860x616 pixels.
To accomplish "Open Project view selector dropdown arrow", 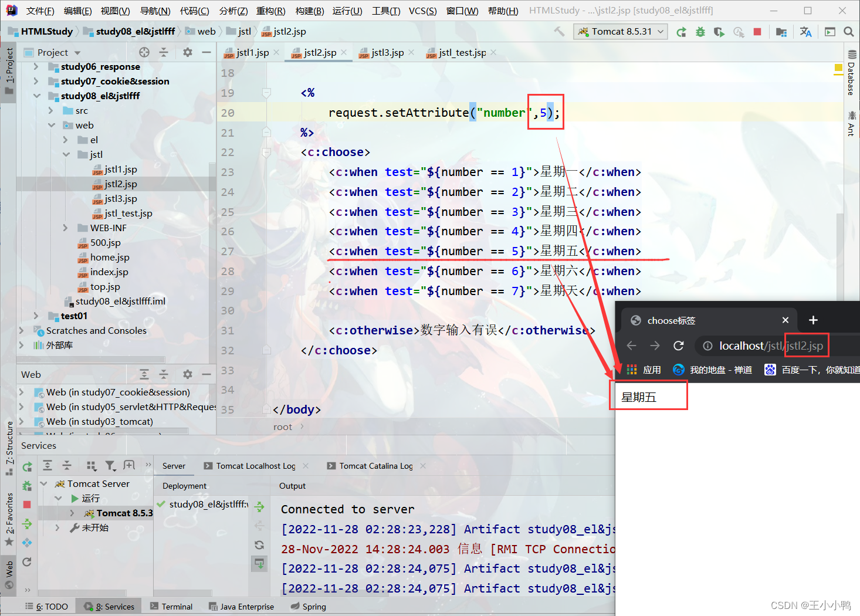I will (x=77, y=53).
